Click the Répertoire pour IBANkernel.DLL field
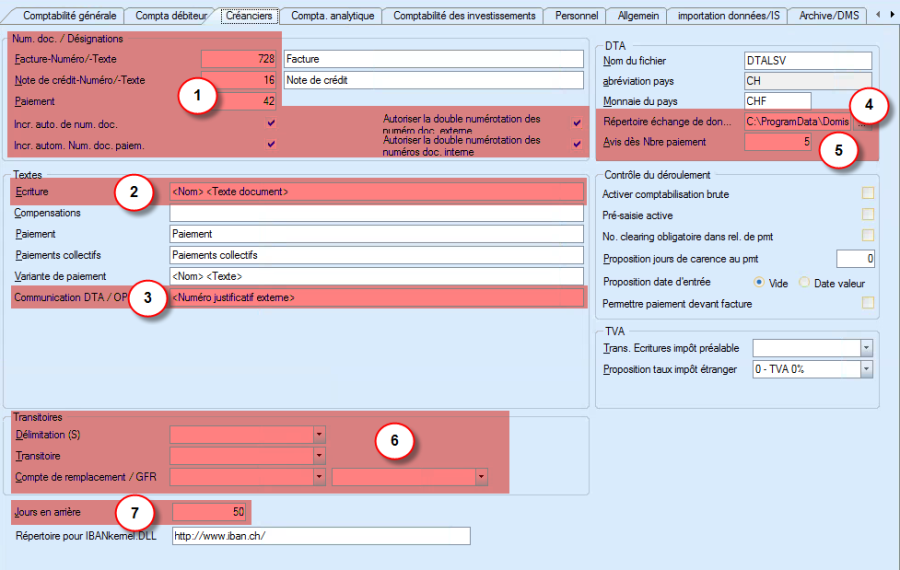900x570 pixels. click(x=319, y=537)
